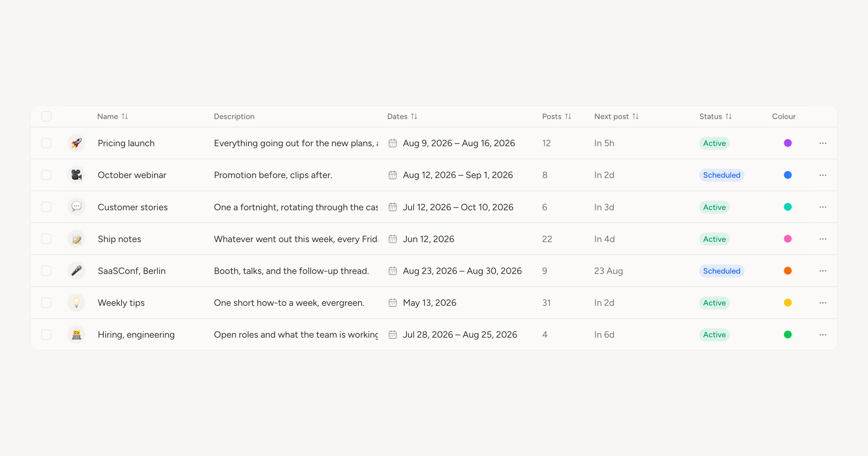This screenshot has height=456, width=868.
Task: Open the three-dot menu for Customer stories
Action: (x=823, y=207)
